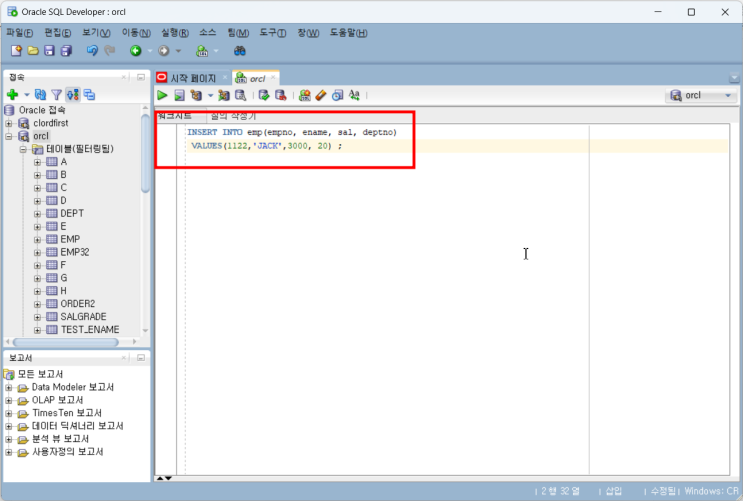This screenshot has width=743, height=501.
Task: Expand the SALGRADE table node
Action: coord(37,317)
